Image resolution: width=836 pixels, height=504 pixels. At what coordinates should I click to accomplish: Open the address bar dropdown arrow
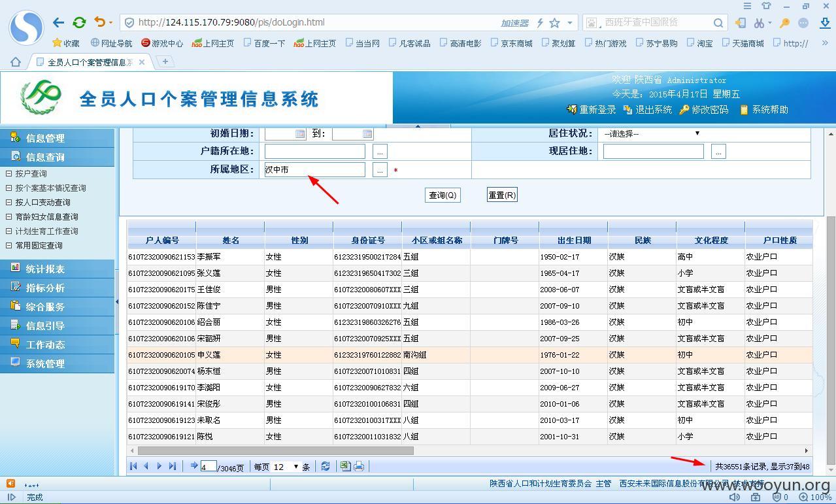[x=570, y=23]
